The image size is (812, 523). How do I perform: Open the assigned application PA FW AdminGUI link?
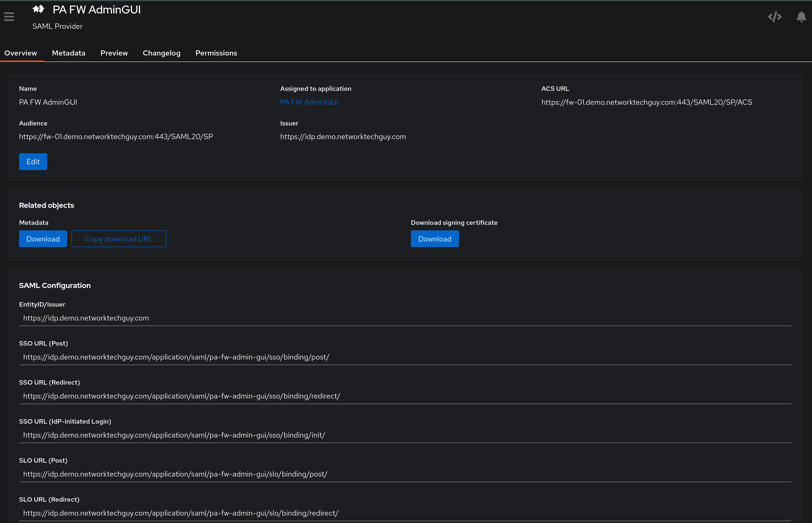click(x=309, y=102)
